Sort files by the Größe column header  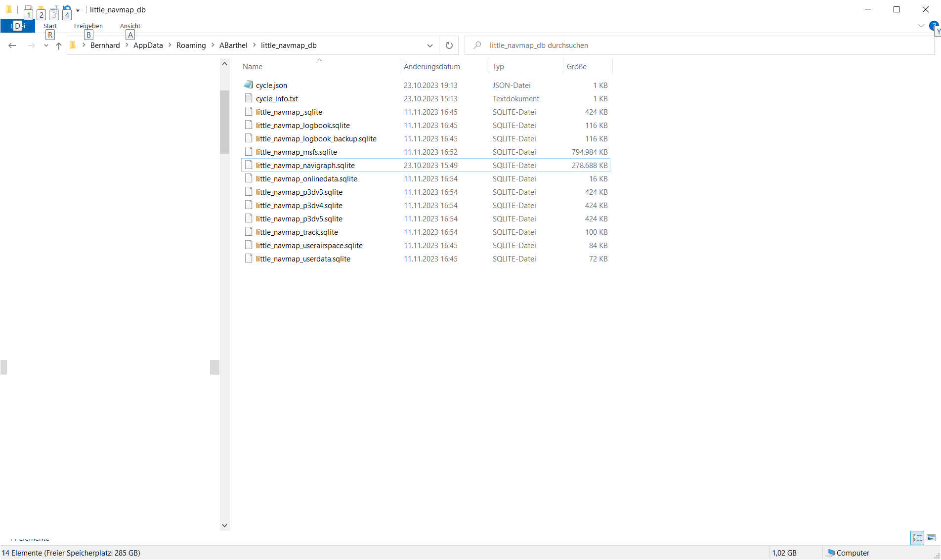point(576,66)
